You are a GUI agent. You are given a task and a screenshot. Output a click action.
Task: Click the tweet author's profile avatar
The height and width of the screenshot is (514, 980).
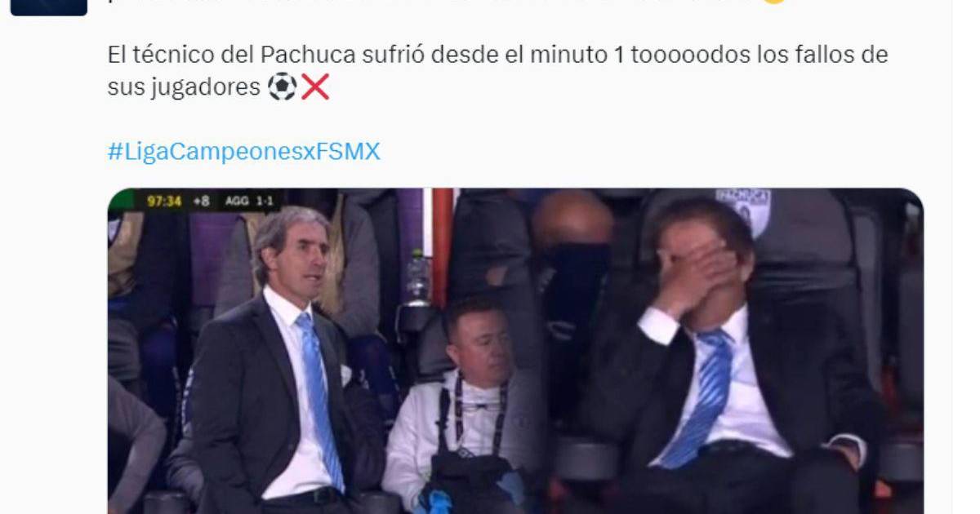tap(49, 7)
